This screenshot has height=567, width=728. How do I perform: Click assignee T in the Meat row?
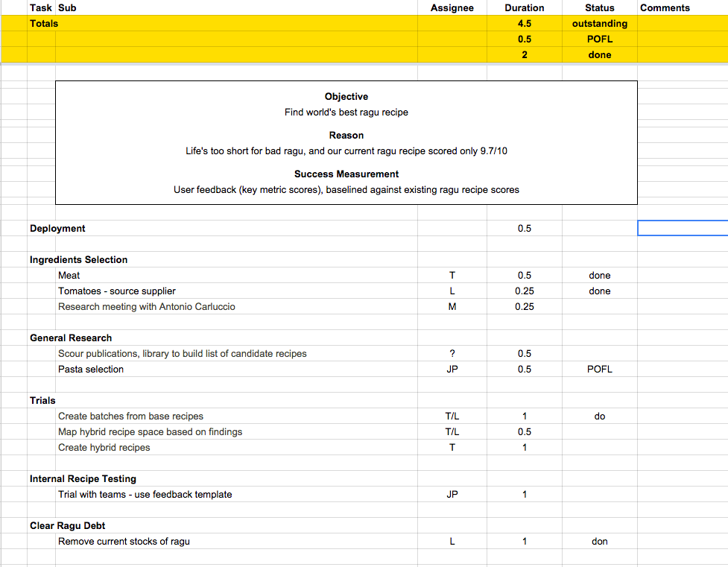tap(452, 276)
